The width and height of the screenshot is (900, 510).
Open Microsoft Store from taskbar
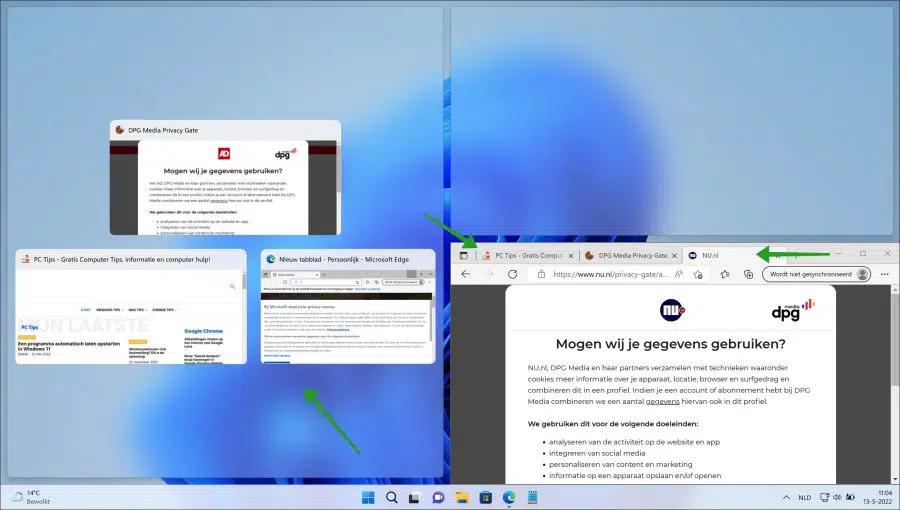pyautogui.click(x=486, y=497)
